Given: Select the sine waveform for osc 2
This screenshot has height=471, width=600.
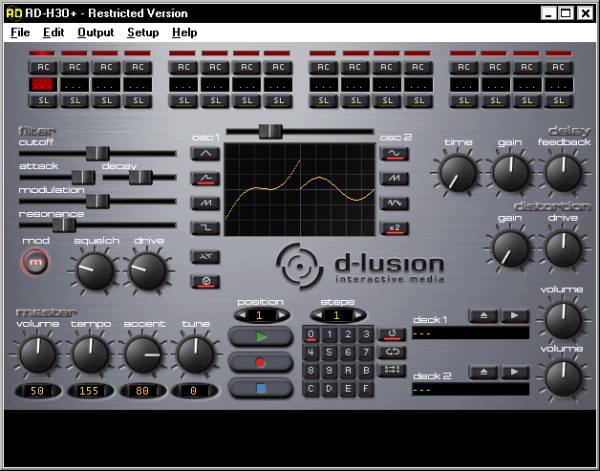Looking at the screenshot, I should [394, 154].
